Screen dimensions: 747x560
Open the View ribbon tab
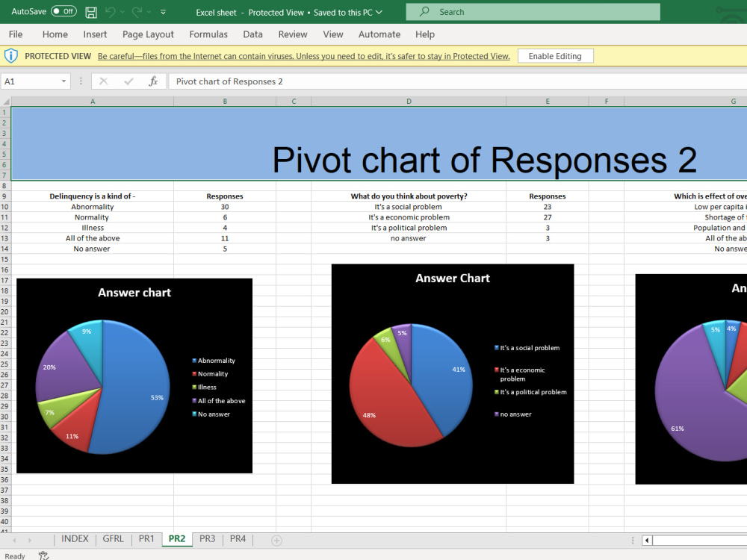pyautogui.click(x=332, y=34)
